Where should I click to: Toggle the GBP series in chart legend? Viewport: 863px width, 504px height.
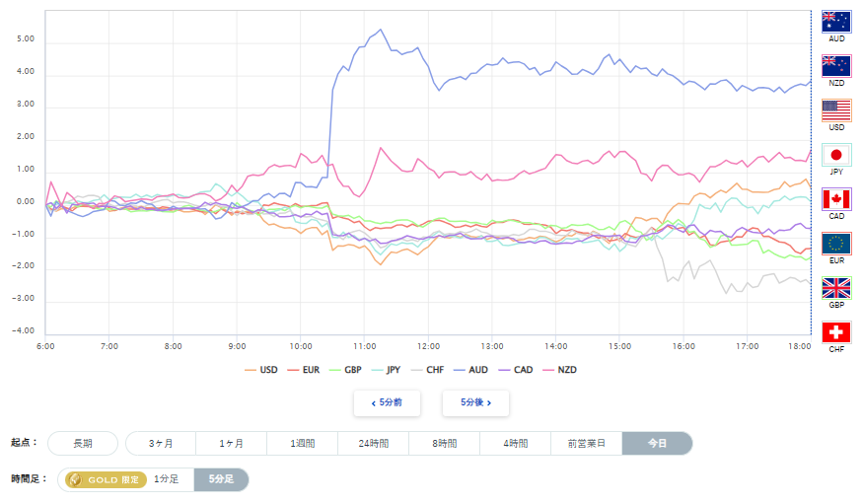(345, 370)
